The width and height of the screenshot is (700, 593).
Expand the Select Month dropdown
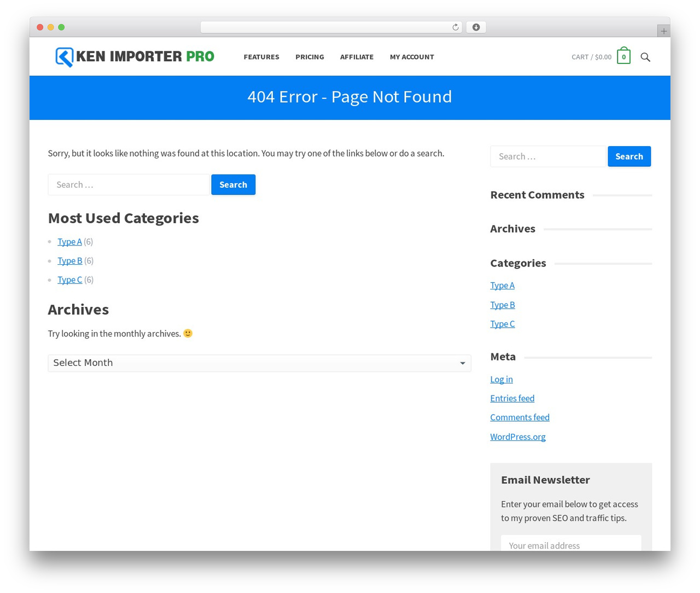click(259, 363)
